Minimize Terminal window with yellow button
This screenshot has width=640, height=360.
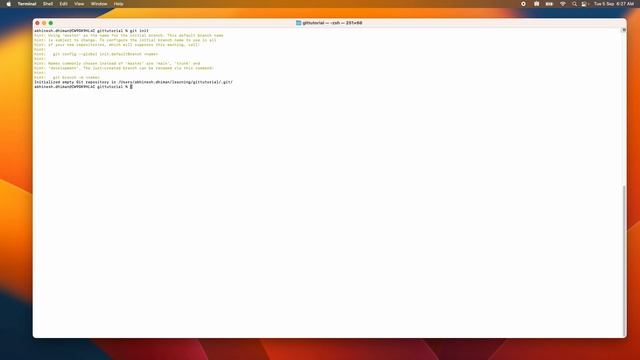pos(44,23)
